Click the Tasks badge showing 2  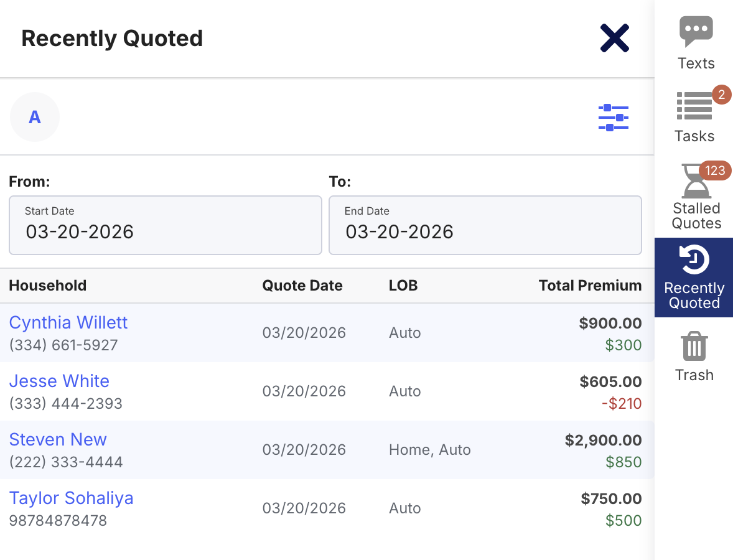(721, 95)
